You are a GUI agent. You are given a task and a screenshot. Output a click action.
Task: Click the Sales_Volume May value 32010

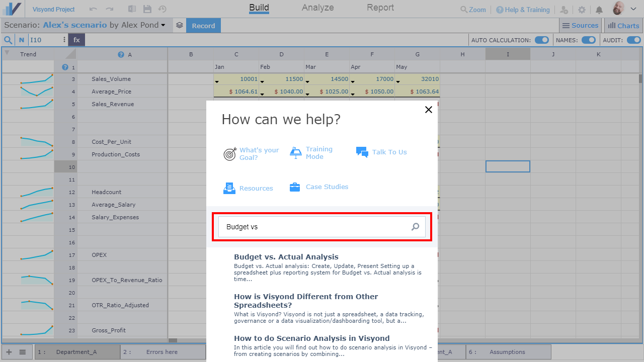pyautogui.click(x=418, y=79)
